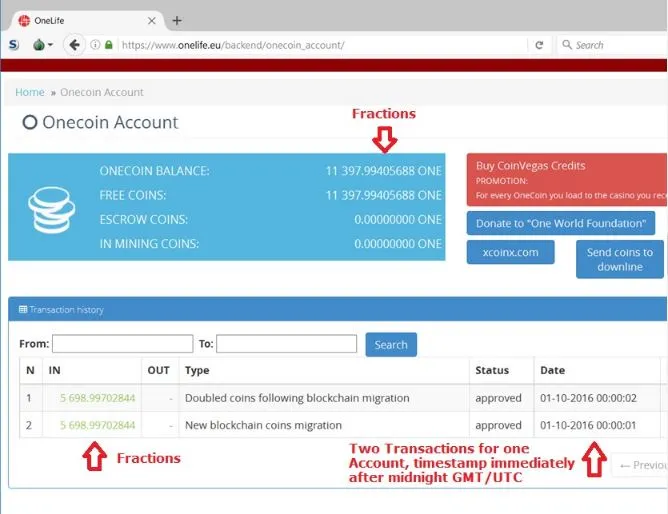Focus the browser Search field

[x=612, y=45]
